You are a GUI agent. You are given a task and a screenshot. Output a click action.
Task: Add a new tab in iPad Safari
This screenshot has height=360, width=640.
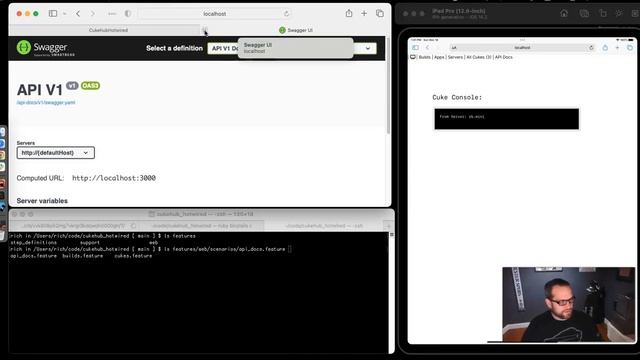(617, 48)
